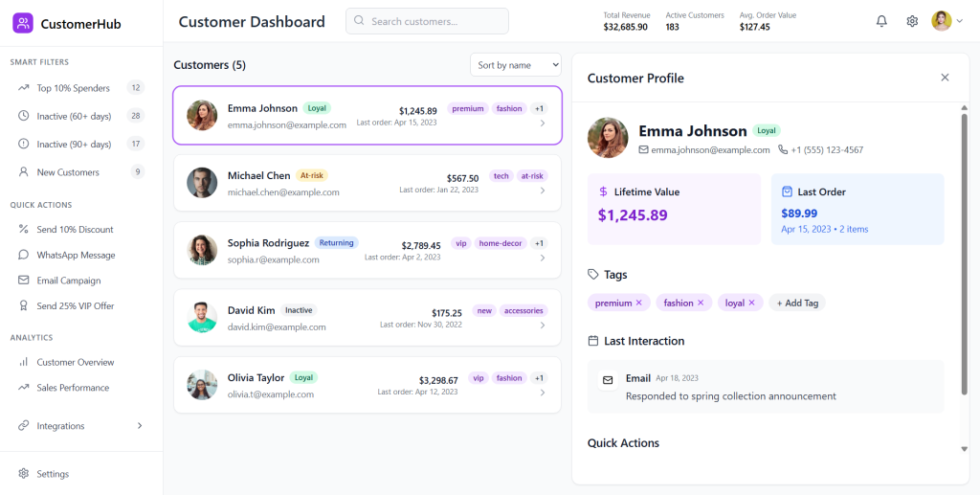This screenshot has width=980, height=495.
Task: Click envelope icon in Last Interaction
Action: [x=608, y=380]
